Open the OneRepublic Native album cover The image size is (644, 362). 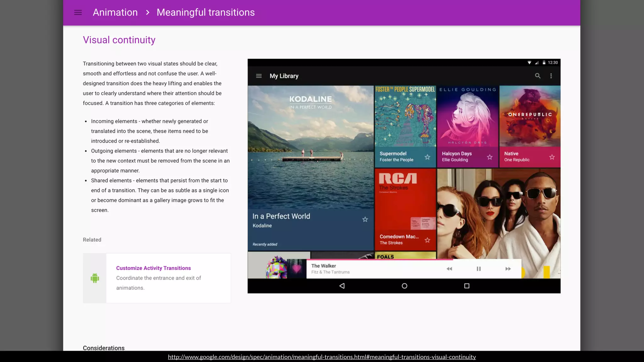pos(530,116)
